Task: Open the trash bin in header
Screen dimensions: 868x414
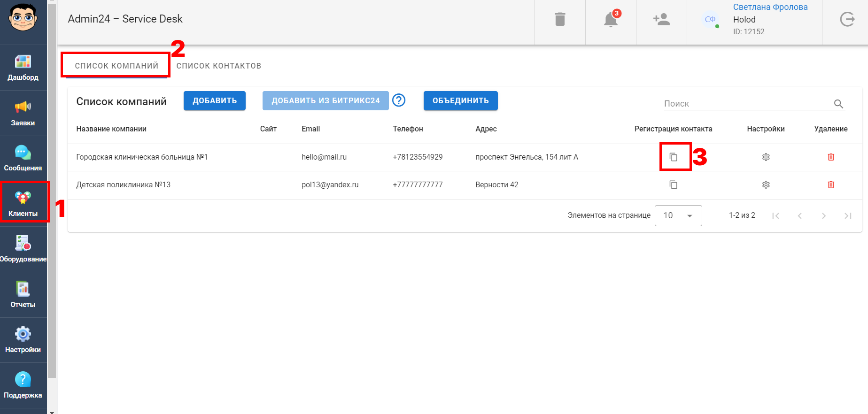Action: click(560, 19)
